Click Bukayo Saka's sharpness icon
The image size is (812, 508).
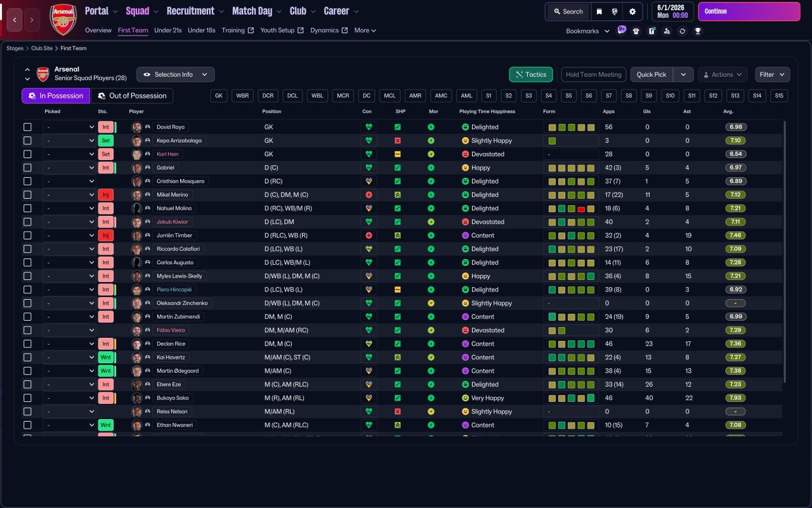click(x=398, y=398)
